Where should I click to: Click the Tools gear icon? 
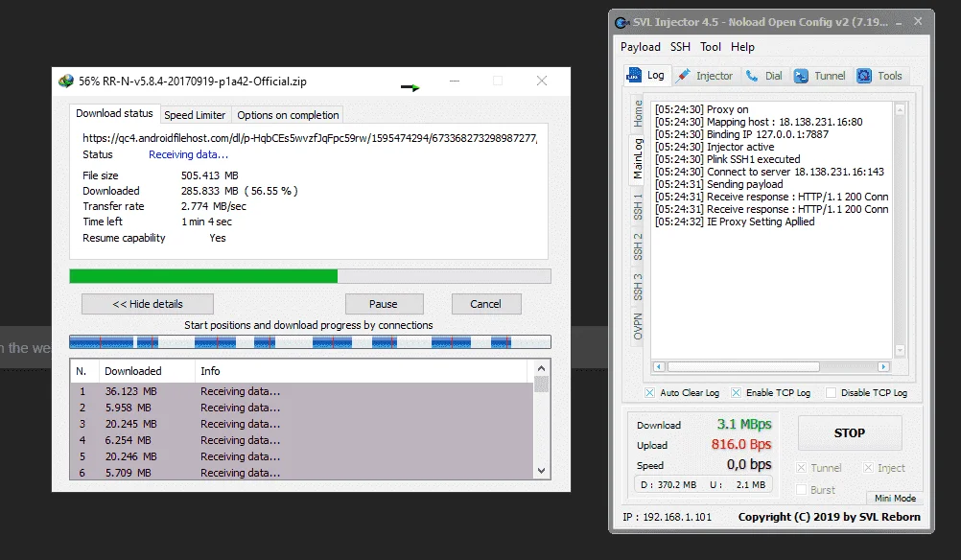point(864,76)
